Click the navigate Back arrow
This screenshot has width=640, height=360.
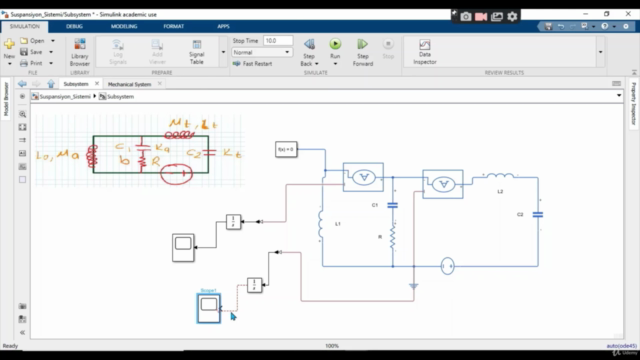(22, 84)
